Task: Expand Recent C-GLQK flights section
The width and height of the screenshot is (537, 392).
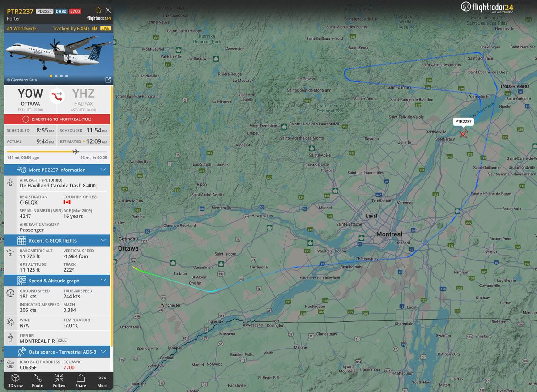Action: point(57,240)
